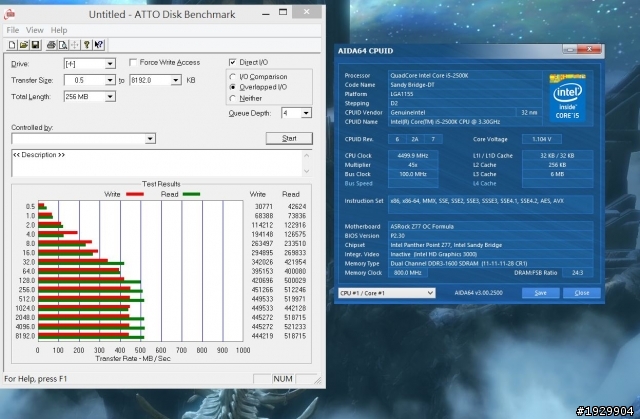Click inside the Description text box
640x419 pixels.
pos(157,163)
